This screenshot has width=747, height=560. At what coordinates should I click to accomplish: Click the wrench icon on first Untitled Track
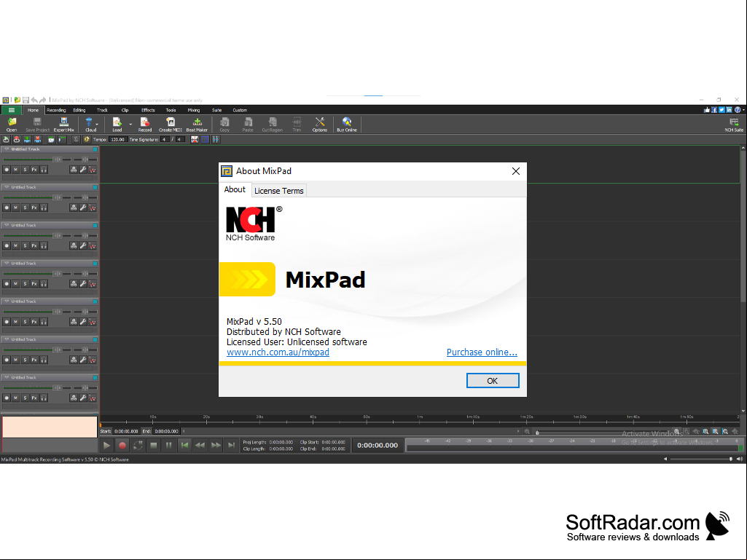tap(83, 170)
